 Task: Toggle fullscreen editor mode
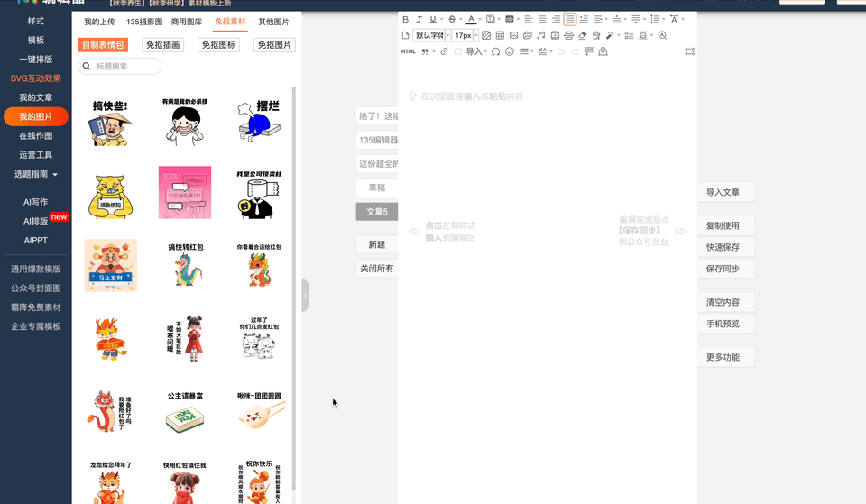689,51
